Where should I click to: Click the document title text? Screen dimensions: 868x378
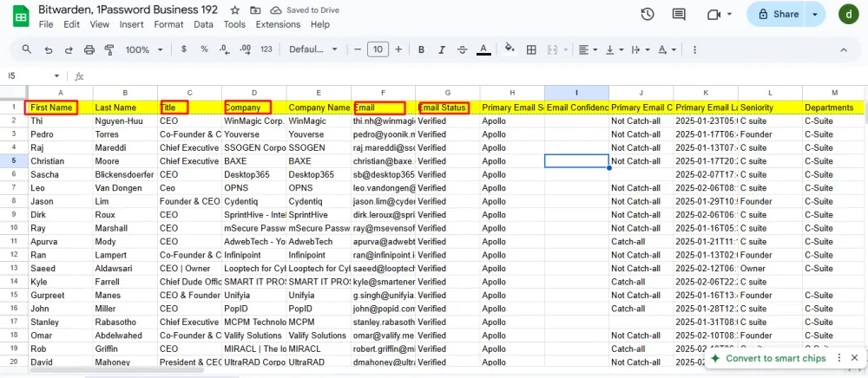coord(128,10)
